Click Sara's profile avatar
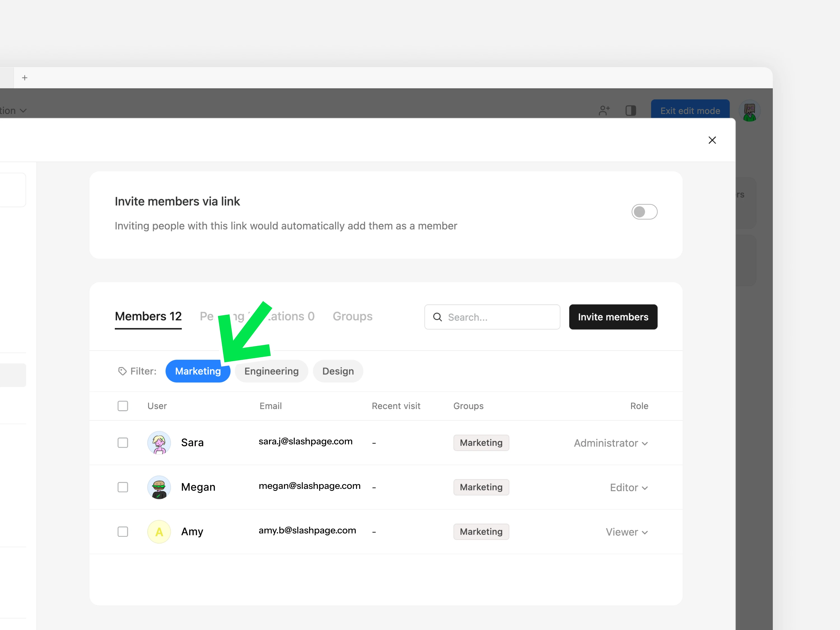840x630 pixels. [159, 443]
